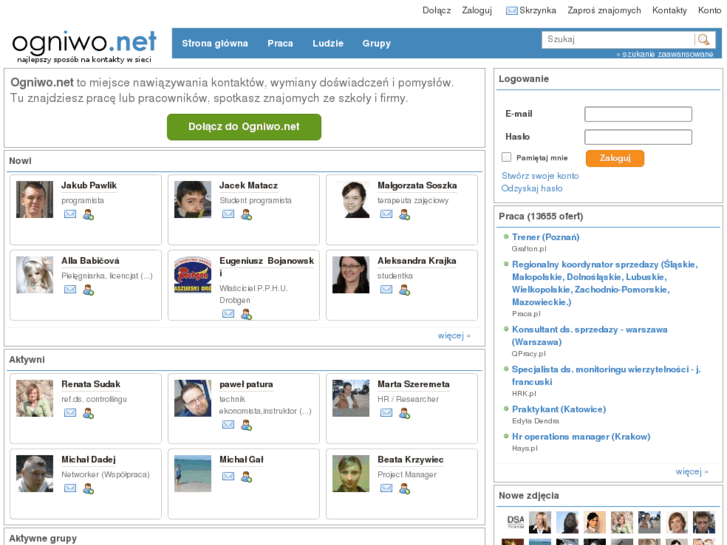The image size is (727, 545).
Task: Add paweł patura to contacts
Action: [x=246, y=425]
